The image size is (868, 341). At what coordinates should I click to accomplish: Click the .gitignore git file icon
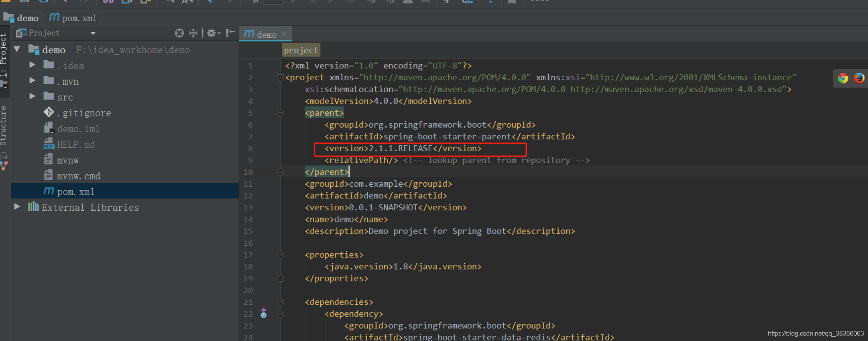49,112
